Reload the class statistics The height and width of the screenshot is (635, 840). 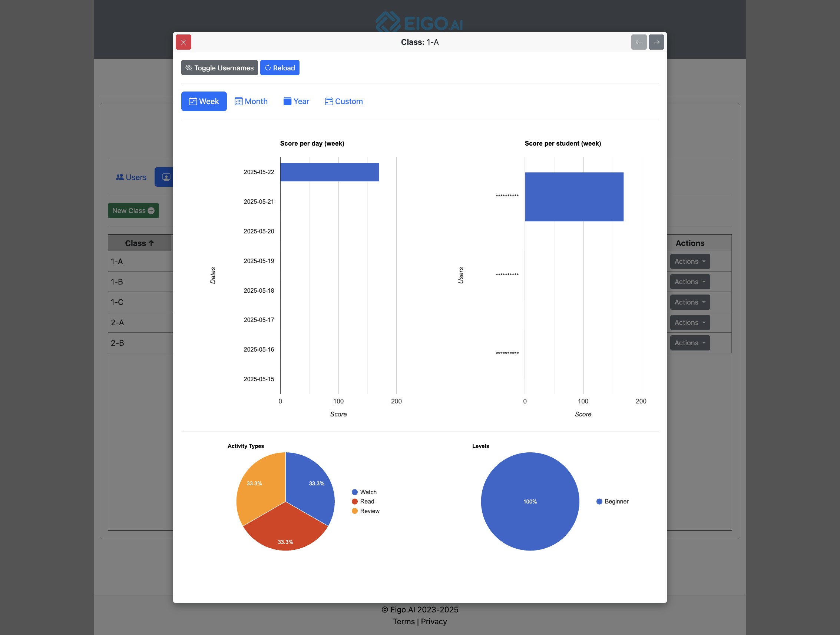click(x=280, y=68)
